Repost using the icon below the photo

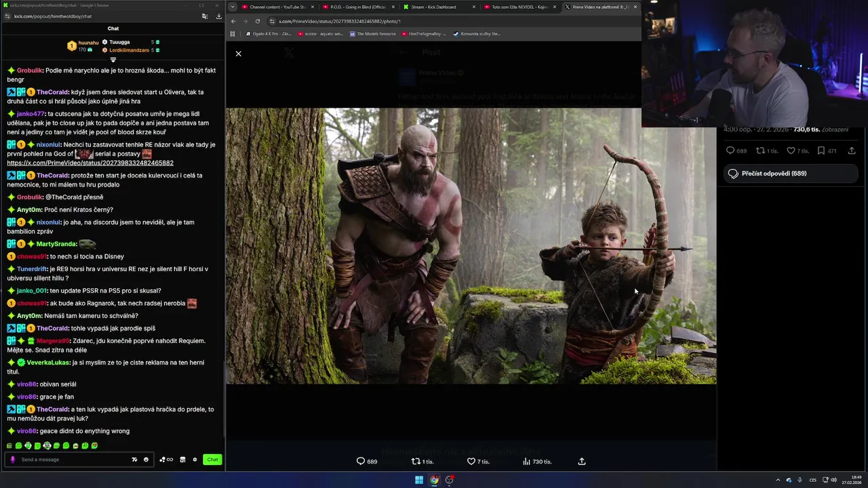(422, 462)
